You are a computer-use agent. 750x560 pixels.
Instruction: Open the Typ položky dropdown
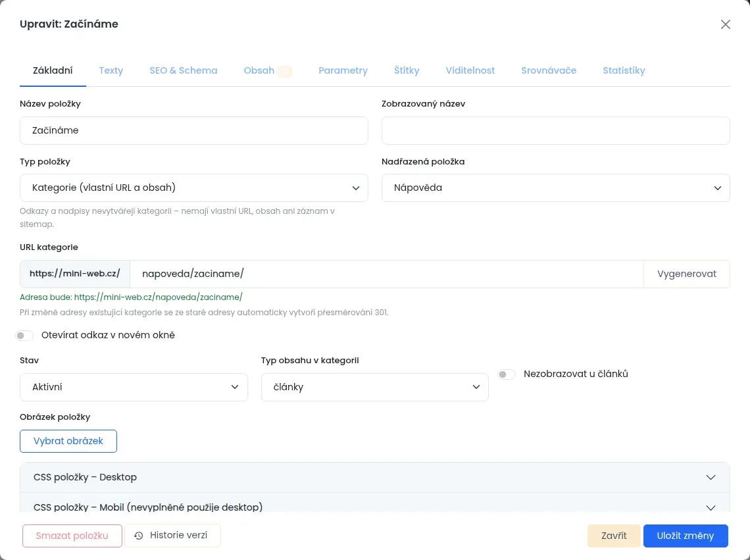click(193, 188)
